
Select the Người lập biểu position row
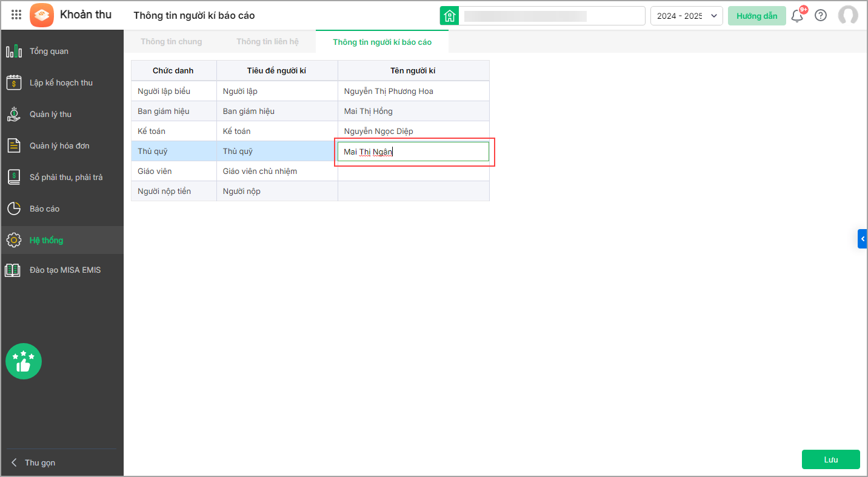point(174,91)
